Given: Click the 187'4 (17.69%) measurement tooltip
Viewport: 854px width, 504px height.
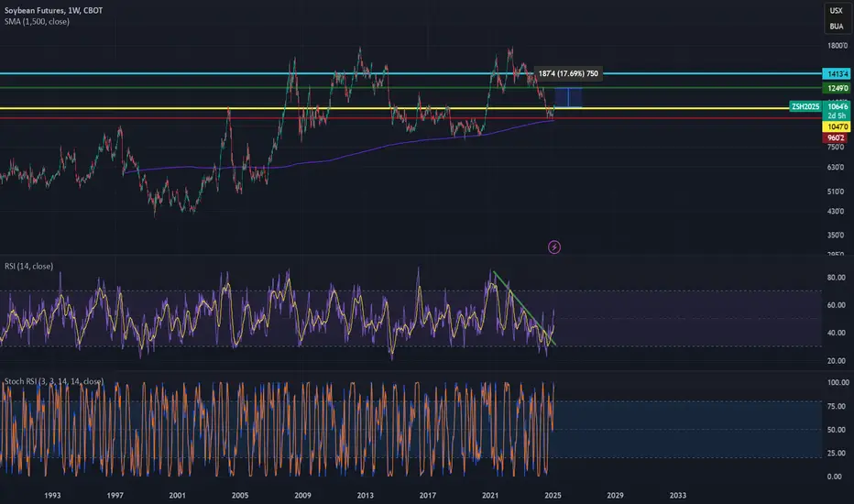Looking at the screenshot, I should 568,73.
